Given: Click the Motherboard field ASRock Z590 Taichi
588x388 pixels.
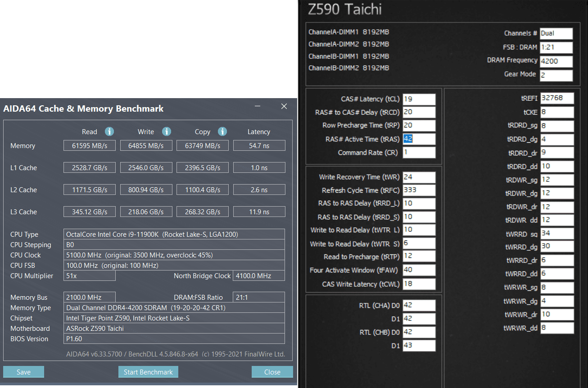Looking at the screenshot, I should (174, 328).
